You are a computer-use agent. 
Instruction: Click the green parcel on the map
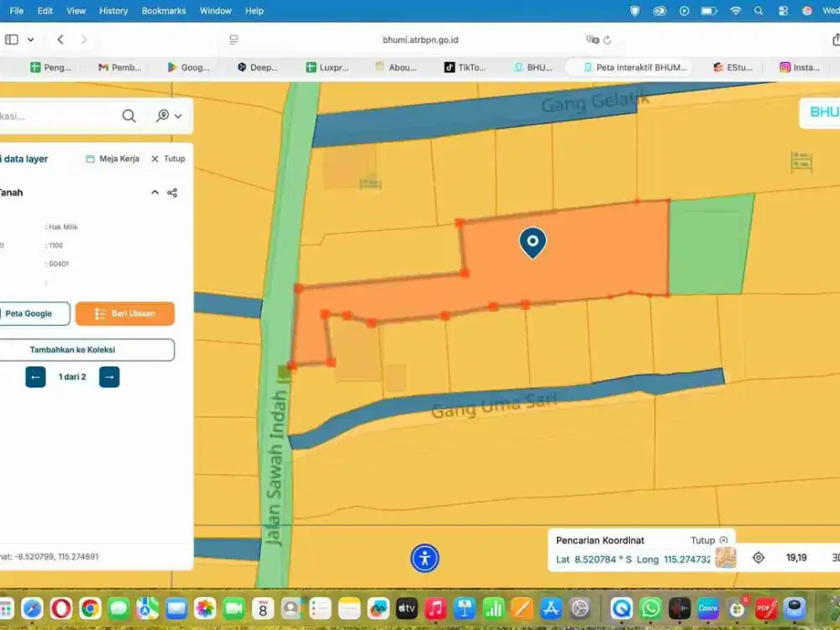pyautogui.click(x=707, y=245)
